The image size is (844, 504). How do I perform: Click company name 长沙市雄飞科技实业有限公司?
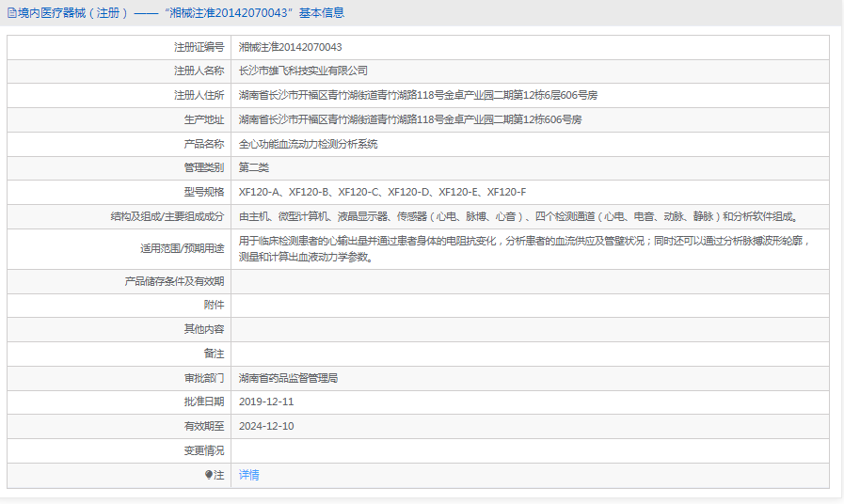pyautogui.click(x=303, y=71)
